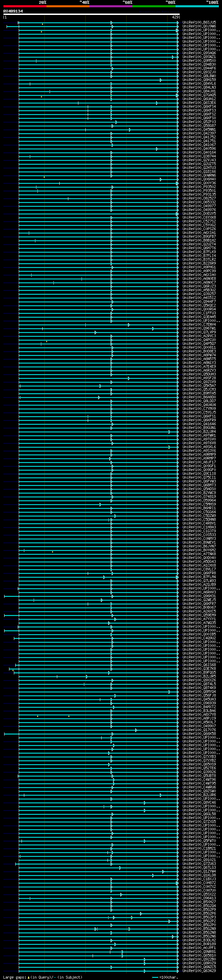Select the UniRef100_B5G2P2 label
Screen dimensions: 222x980
[x=199, y=921]
